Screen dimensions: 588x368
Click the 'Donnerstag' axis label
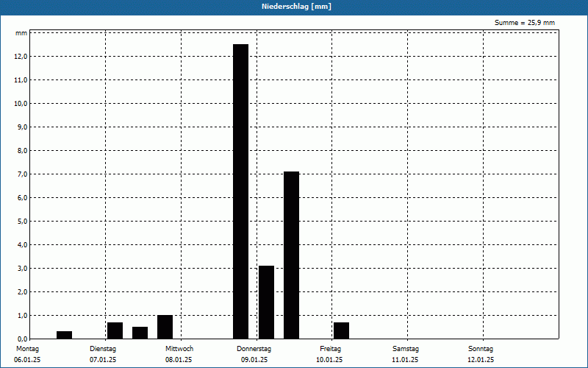coord(254,349)
